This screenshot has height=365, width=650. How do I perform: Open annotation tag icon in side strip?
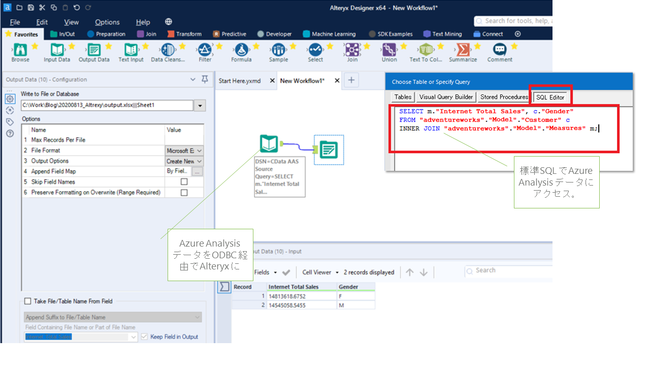click(10, 122)
